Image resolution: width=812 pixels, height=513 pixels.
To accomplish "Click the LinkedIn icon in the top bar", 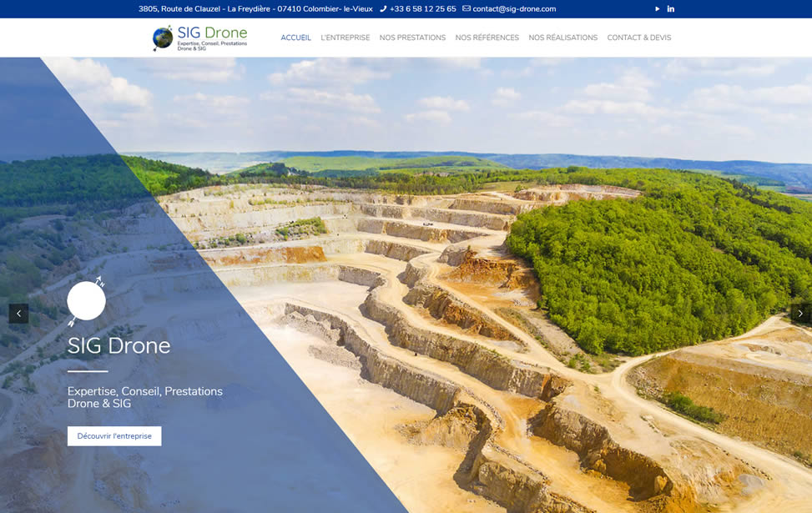I will 670,8.
